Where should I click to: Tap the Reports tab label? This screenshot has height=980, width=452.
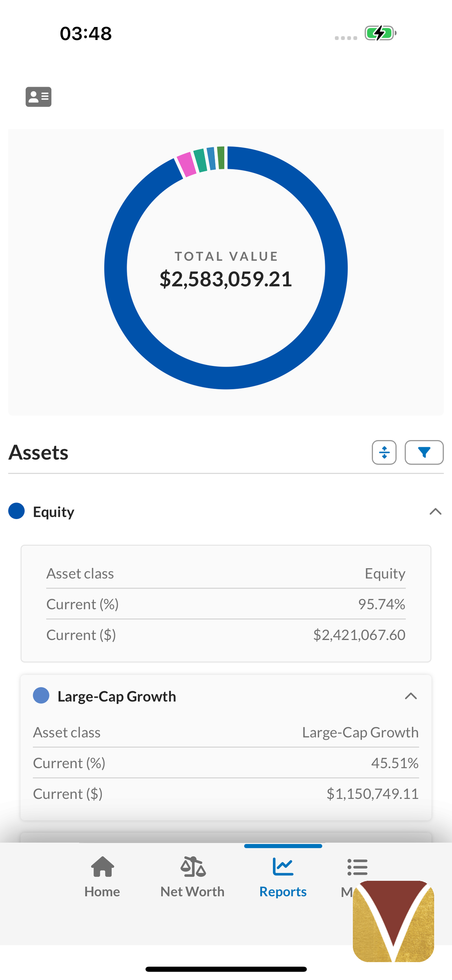coord(283,891)
